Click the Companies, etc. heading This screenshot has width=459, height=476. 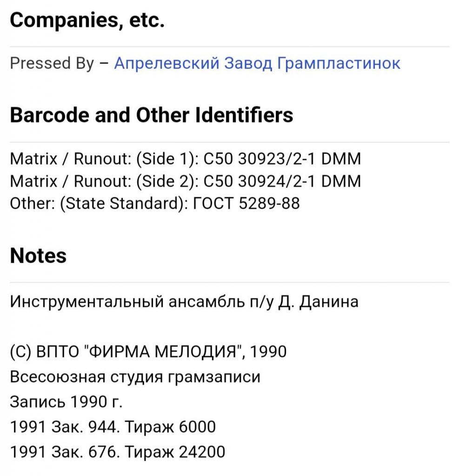pos(87,20)
